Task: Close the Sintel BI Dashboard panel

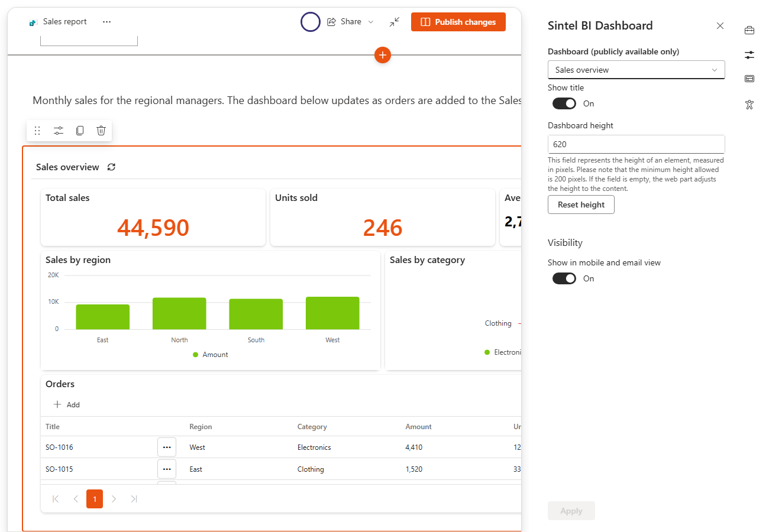Action: pos(720,25)
